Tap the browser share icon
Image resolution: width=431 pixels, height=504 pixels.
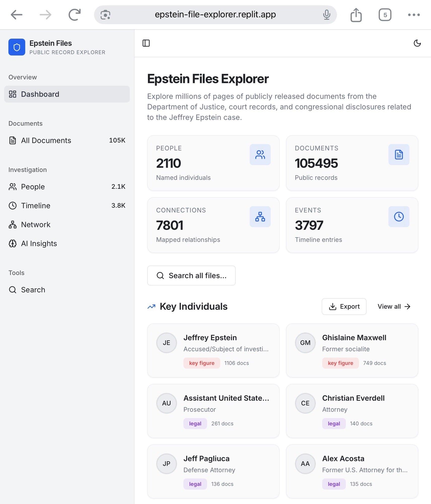[x=356, y=15]
